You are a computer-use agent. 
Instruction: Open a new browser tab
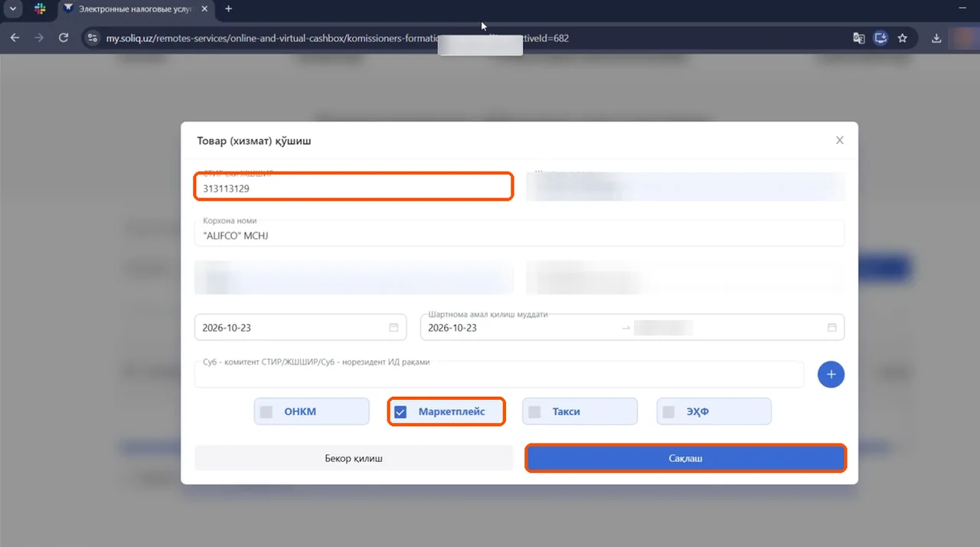228,9
